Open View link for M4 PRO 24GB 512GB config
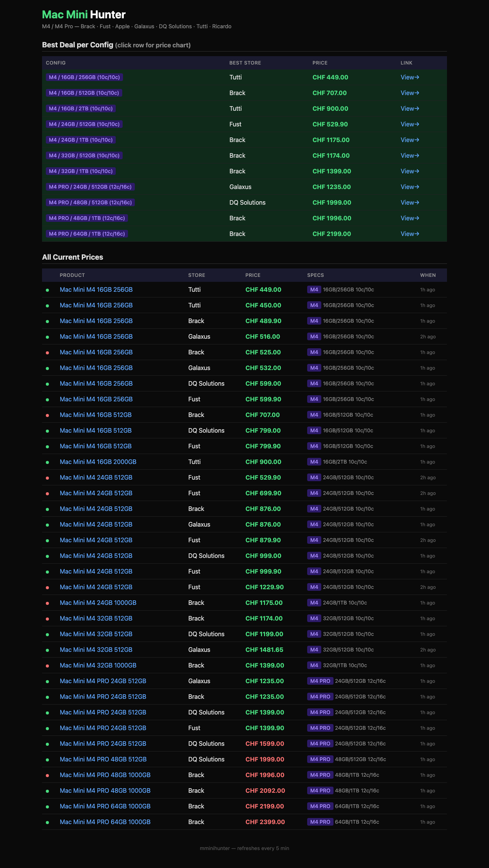The image size is (489, 868). 410,187
